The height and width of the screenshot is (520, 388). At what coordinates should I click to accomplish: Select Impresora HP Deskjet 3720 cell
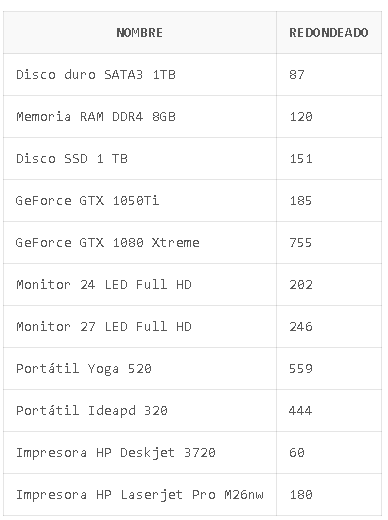tap(140, 452)
